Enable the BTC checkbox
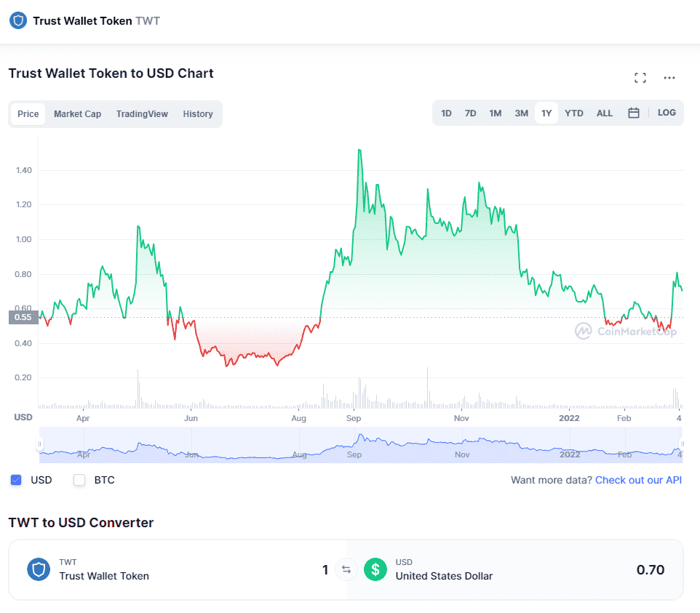The height and width of the screenshot is (613, 700). pos(79,480)
